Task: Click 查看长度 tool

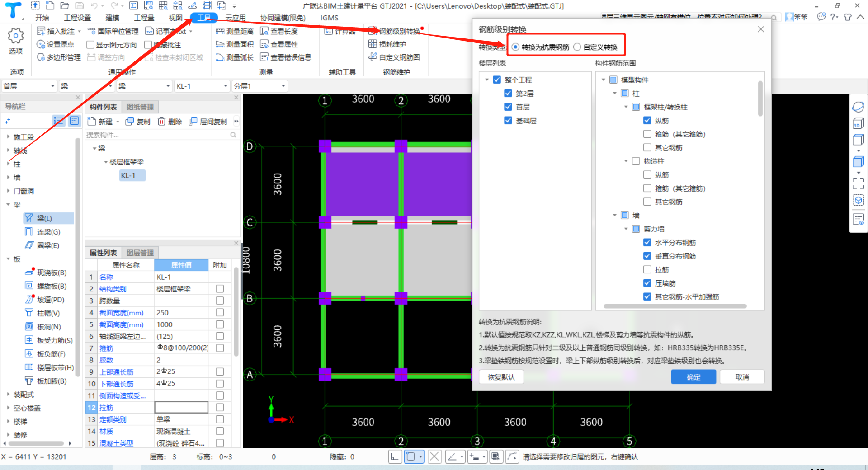Action: (x=279, y=31)
